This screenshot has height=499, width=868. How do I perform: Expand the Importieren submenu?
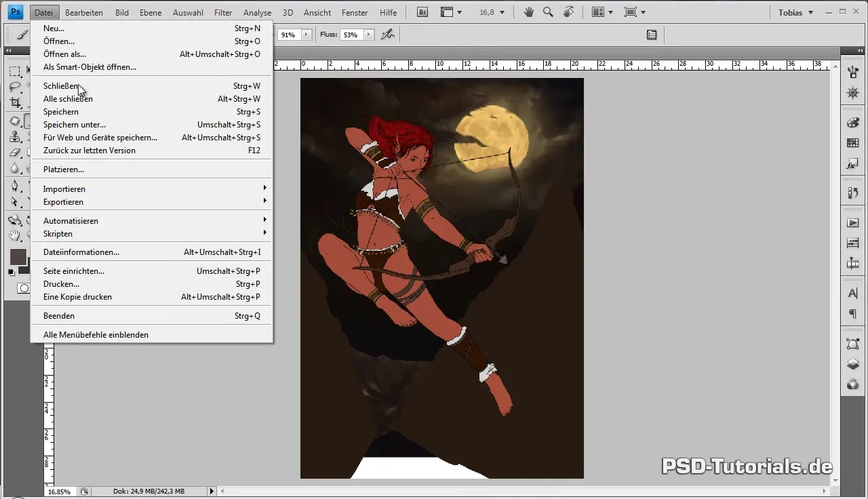[x=151, y=189]
